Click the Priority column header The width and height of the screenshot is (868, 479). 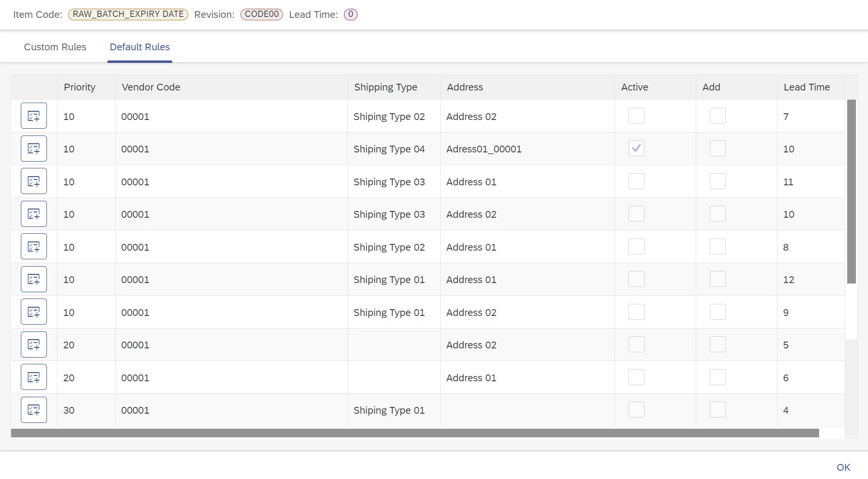pyautogui.click(x=80, y=87)
